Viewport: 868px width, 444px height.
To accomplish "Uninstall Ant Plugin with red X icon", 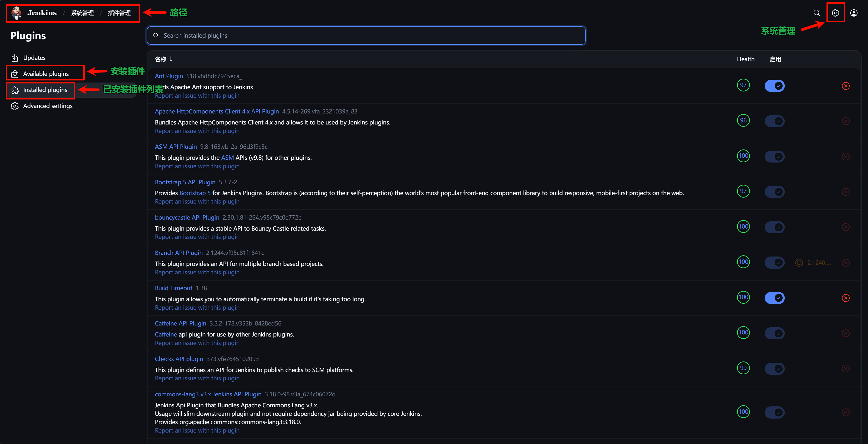I will click(846, 86).
